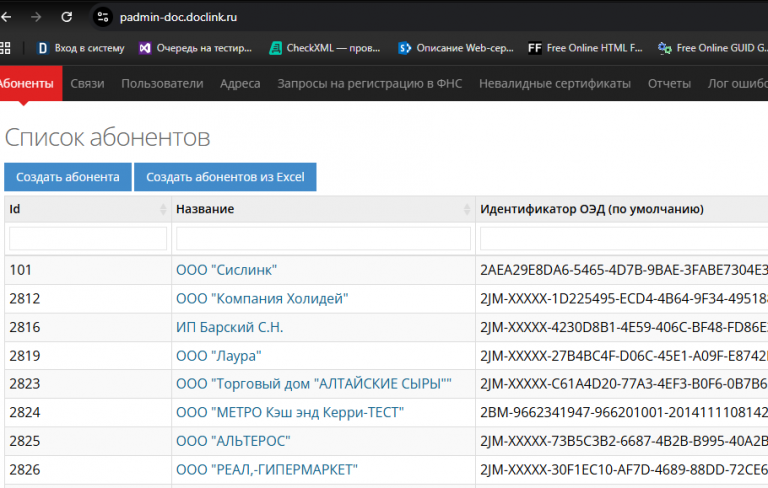
Task: Click Создать абонентов из Excel button
Action: (225, 177)
